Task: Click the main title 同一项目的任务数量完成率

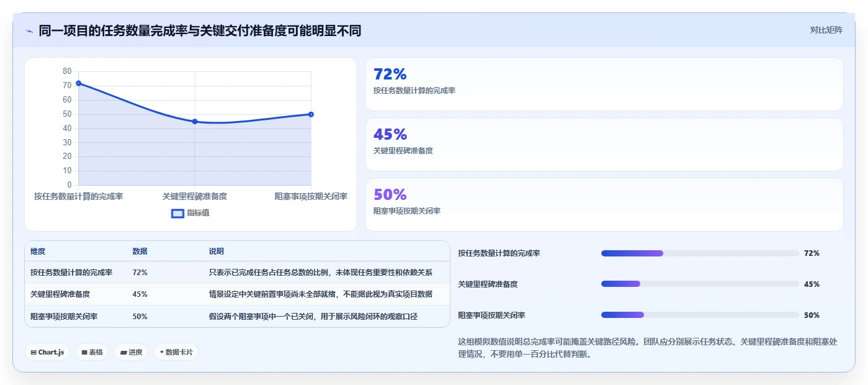Action: pyautogui.click(x=200, y=30)
